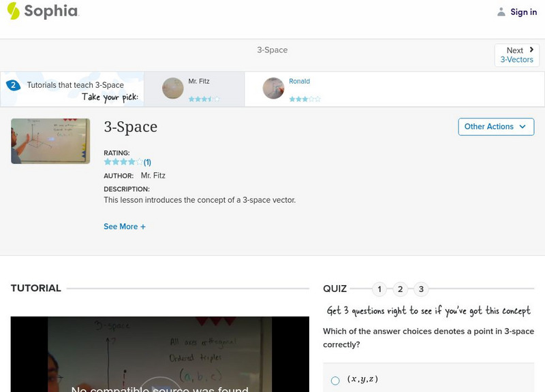Click the chevron arrow next to "Next"

(x=531, y=49)
